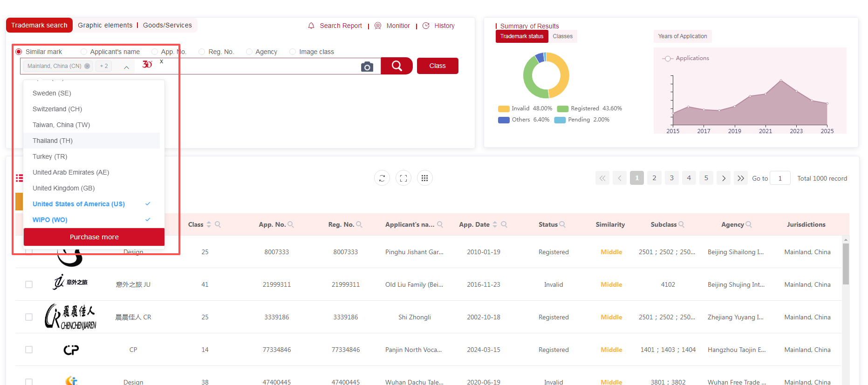Select the Applicant's name radio button
Viewport: 868px width, 385px height.
click(84, 52)
